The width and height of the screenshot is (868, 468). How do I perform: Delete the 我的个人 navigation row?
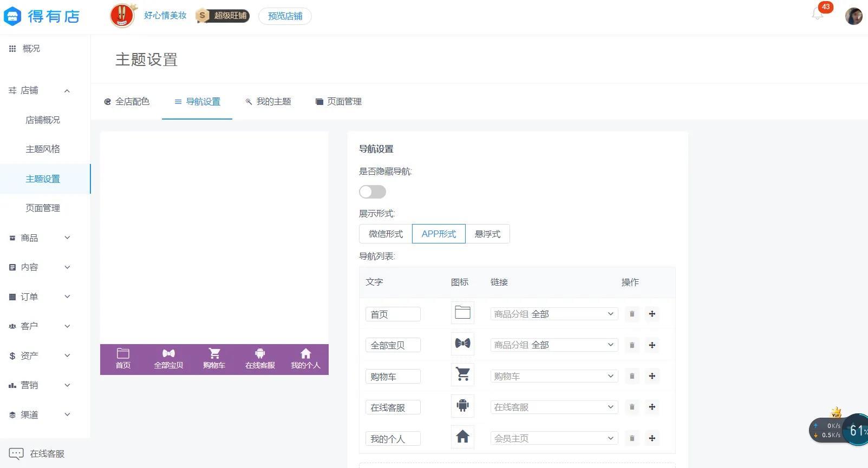pos(632,438)
